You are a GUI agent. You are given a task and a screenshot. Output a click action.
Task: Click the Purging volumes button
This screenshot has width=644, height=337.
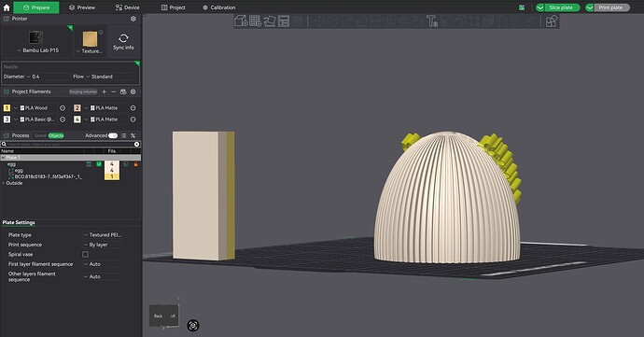(83, 91)
